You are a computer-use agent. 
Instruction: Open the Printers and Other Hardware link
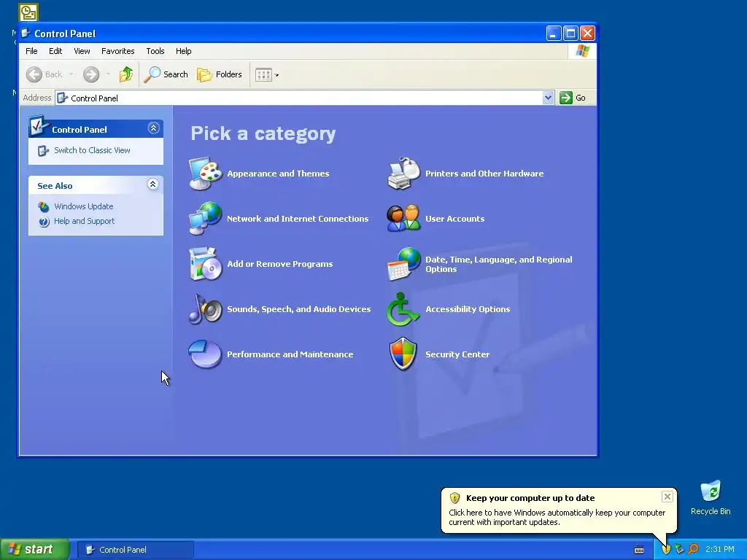[x=484, y=174]
